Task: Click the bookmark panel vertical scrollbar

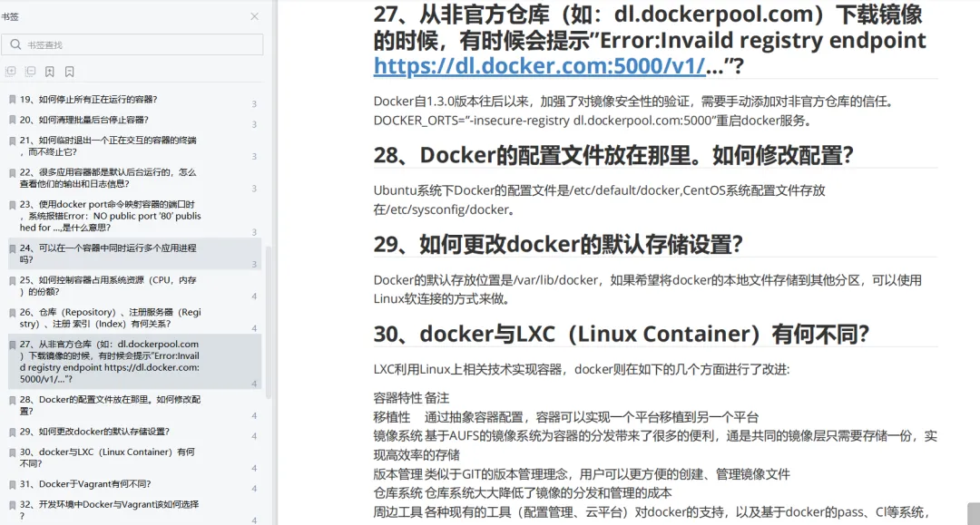Action: click(269, 322)
